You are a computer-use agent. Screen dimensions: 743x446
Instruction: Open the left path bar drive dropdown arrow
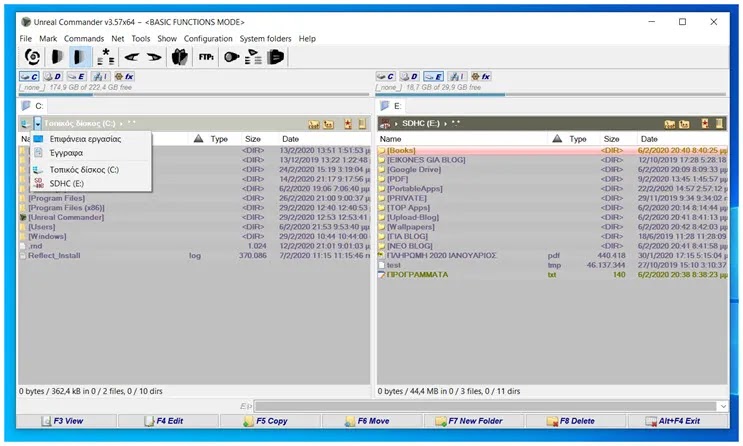click(37, 124)
